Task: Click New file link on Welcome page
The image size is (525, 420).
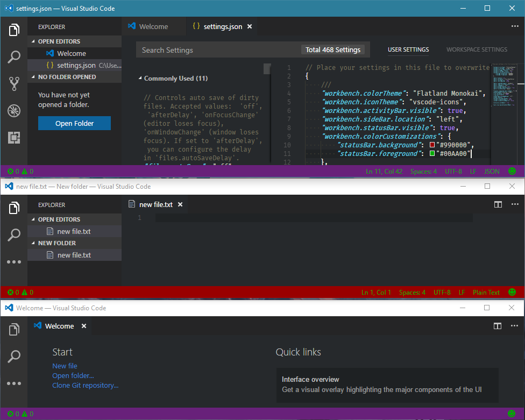Action: point(65,366)
